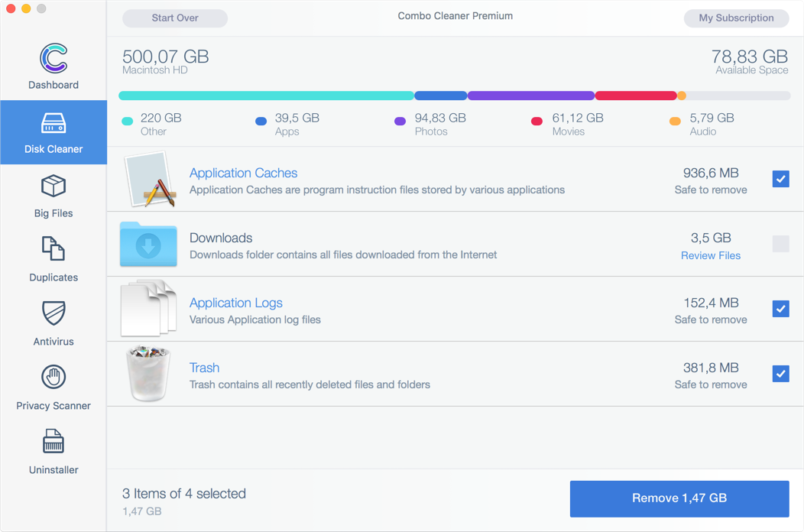
Task: Click the Downloads folder description text
Action: [343, 255]
